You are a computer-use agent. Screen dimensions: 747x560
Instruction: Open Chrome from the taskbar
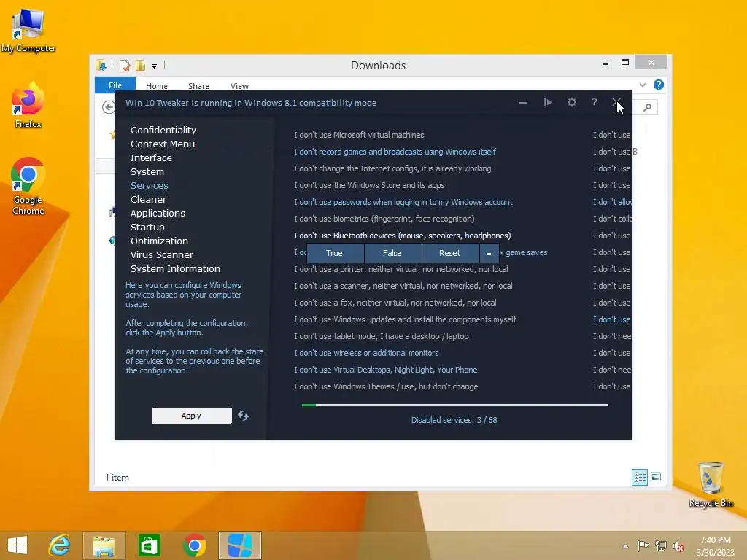coord(194,545)
